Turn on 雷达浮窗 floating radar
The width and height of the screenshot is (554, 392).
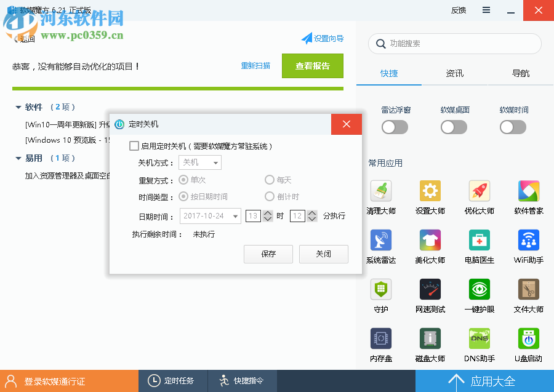coord(395,127)
